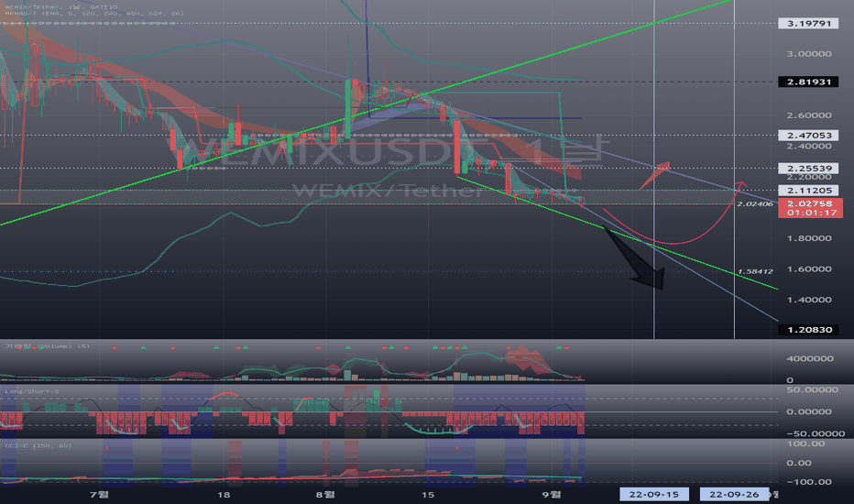The height and width of the screenshot is (504, 854).
Task: Click the 2.11205 green line price label
Action: click(808, 191)
